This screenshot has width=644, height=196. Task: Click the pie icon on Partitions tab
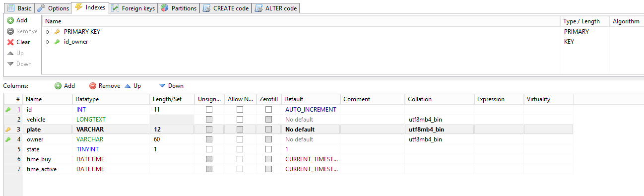pos(164,8)
